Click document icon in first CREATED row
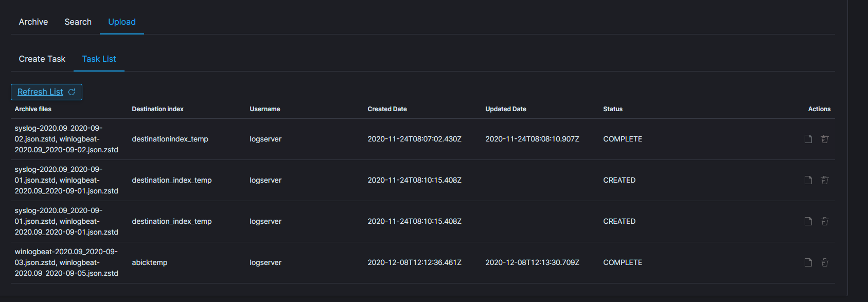Screen dimensions: 868x302 click(x=808, y=180)
